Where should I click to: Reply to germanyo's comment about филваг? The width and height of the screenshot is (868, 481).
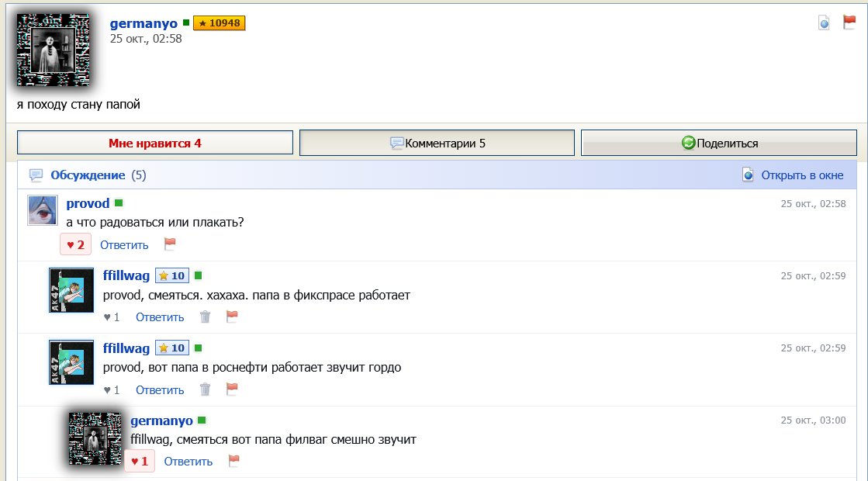(x=188, y=462)
